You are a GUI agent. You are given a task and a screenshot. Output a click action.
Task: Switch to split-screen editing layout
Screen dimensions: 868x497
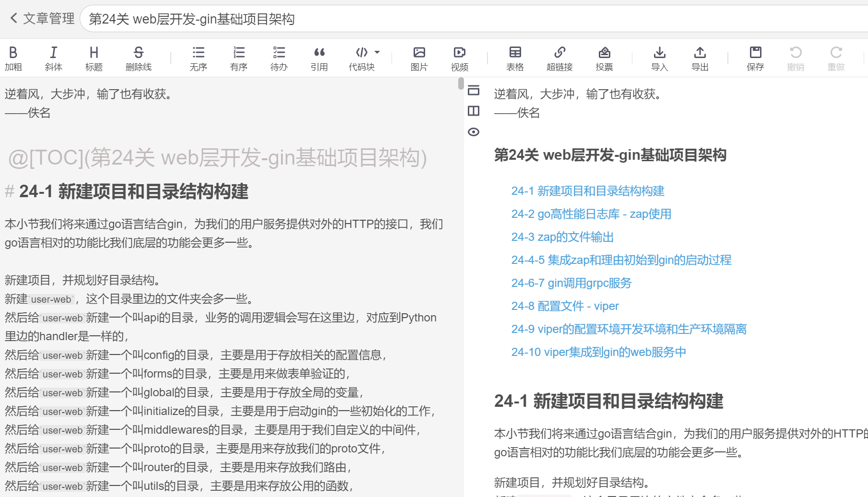pyautogui.click(x=474, y=111)
